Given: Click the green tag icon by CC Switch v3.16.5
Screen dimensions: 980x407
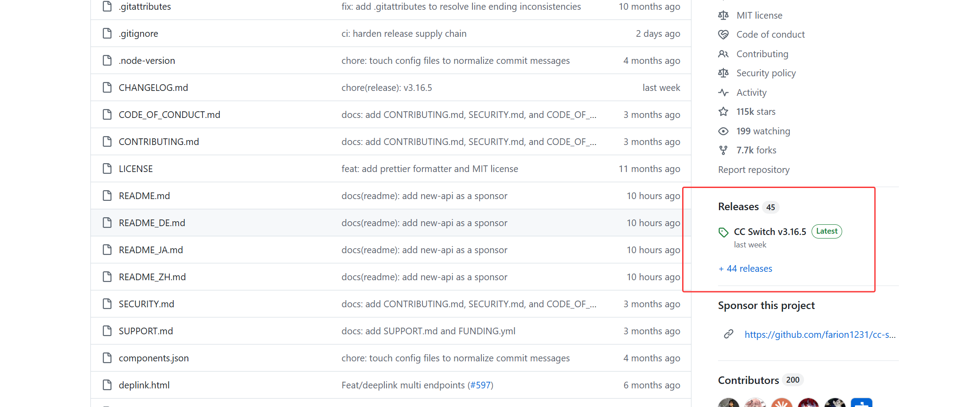Looking at the screenshot, I should (723, 232).
